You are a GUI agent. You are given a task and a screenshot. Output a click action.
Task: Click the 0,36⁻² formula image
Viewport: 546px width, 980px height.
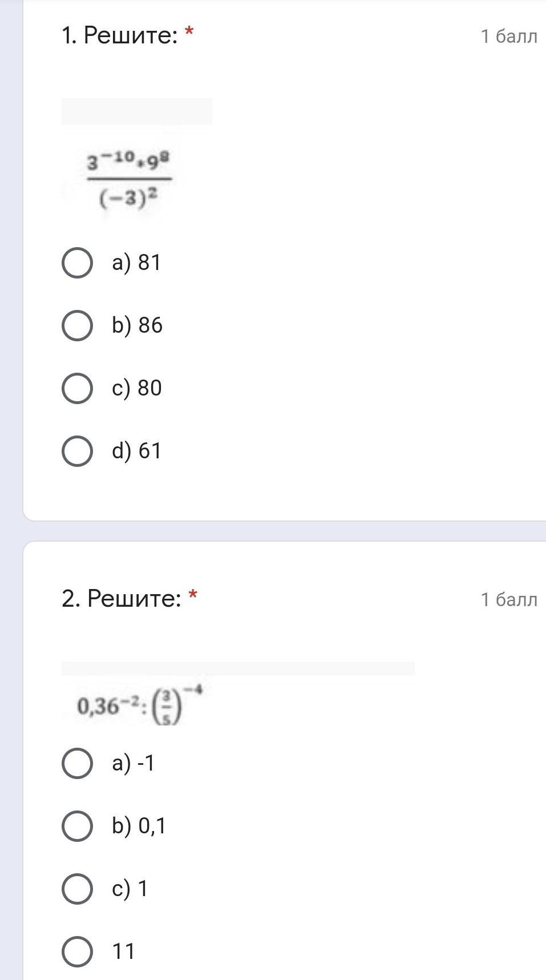tap(140, 705)
